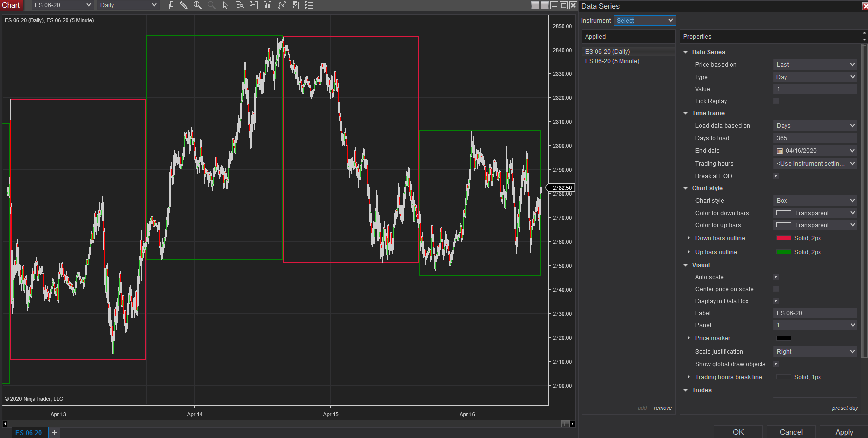Collapse the Data Series section
The height and width of the screenshot is (438, 868).
pyautogui.click(x=686, y=52)
